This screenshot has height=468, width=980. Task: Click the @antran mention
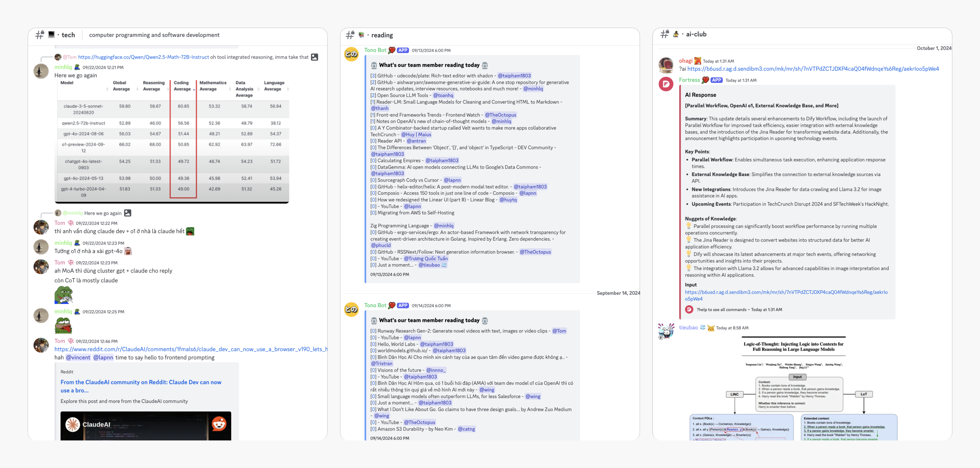(416, 141)
